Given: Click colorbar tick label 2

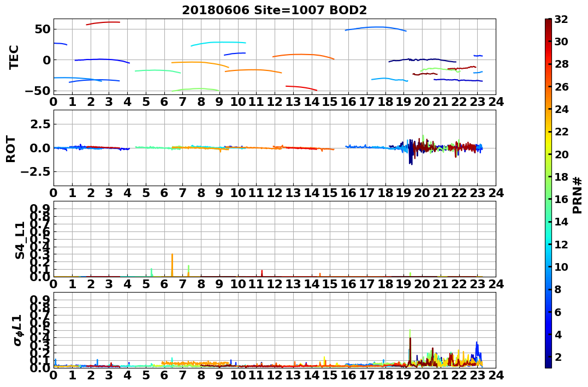Looking at the screenshot, I should 558,356.
